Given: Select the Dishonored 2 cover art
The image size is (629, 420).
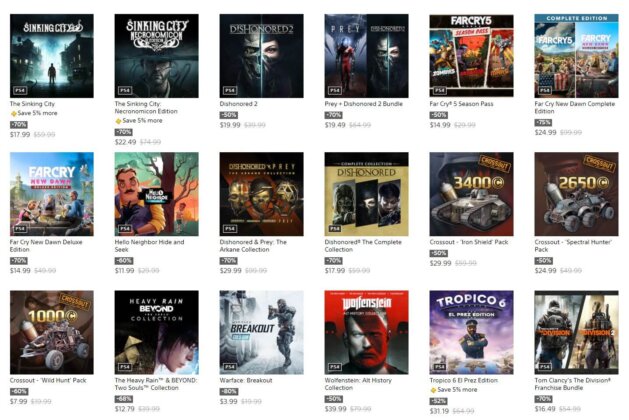Looking at the screenshot, I should (x=262, y=56).
